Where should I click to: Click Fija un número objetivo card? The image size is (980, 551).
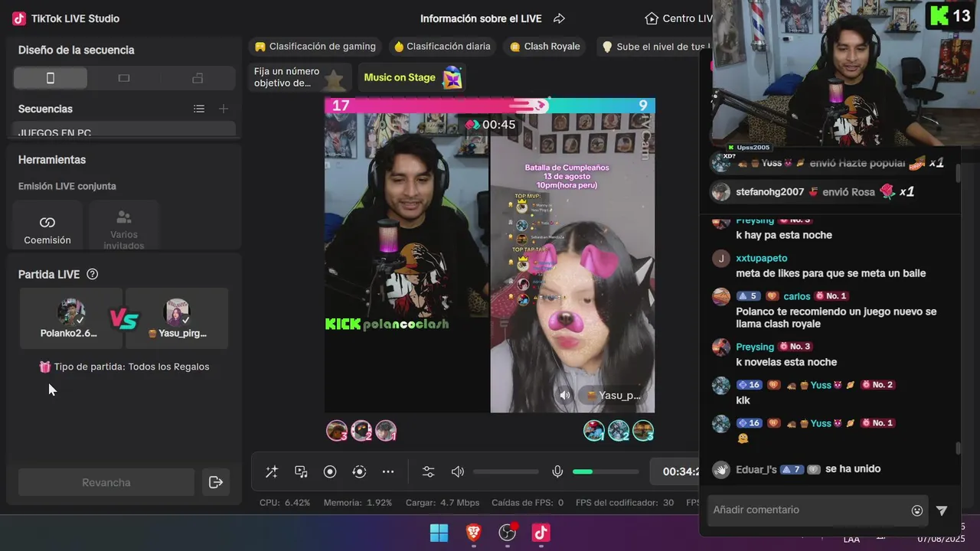click(299, 77)
